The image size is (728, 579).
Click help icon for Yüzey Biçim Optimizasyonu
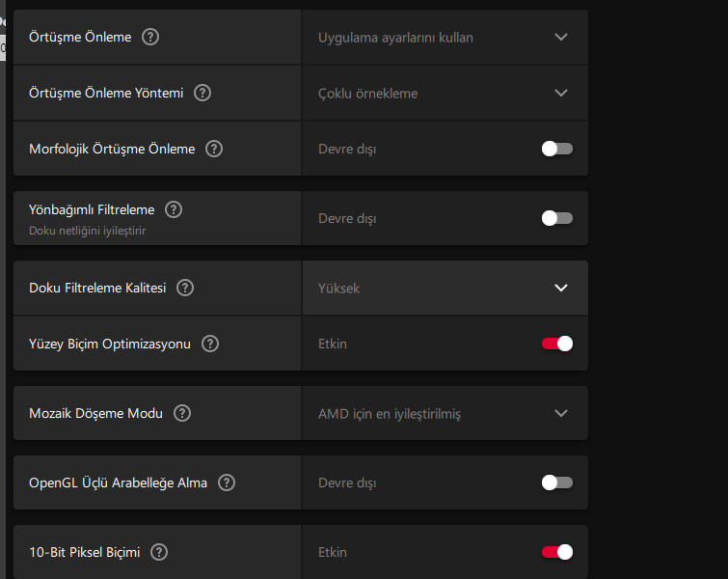point(210,344)
